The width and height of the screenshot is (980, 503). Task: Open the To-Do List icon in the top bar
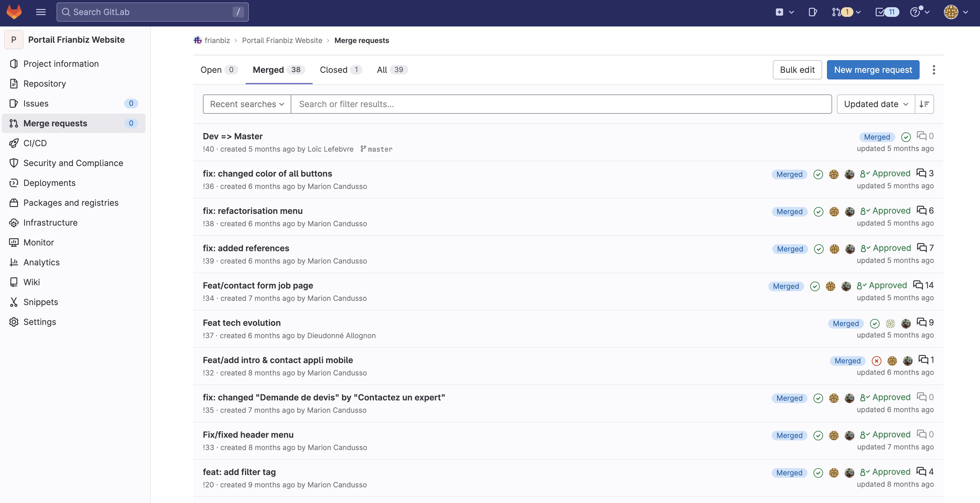coord(881,12)
